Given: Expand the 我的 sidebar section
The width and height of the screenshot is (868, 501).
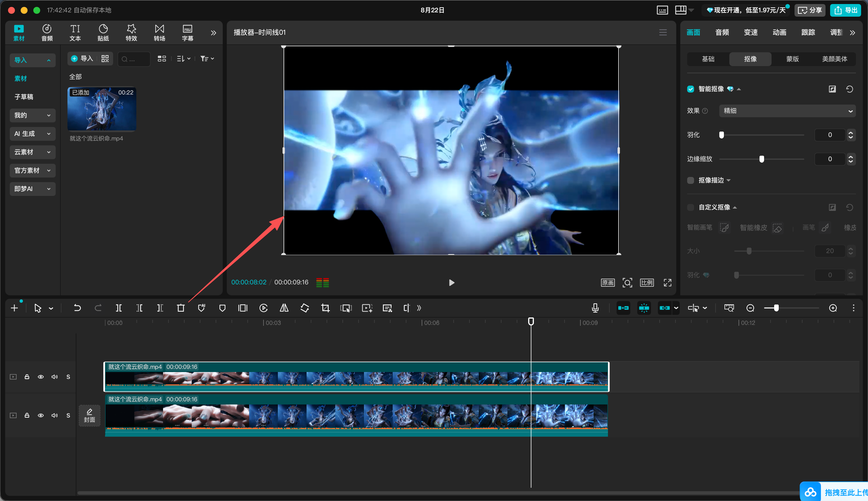Looking at the screenshot, I should click(x=33, y=115).
